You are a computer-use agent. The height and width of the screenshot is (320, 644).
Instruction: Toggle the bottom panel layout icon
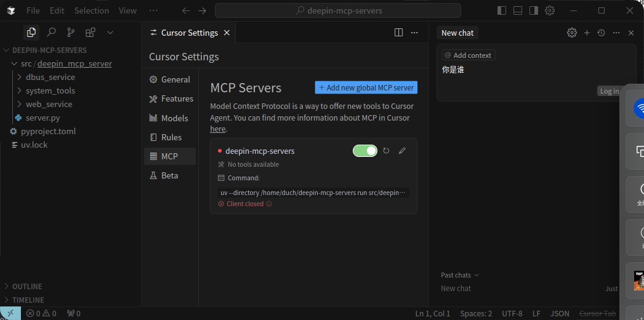(x=518, y=10)
